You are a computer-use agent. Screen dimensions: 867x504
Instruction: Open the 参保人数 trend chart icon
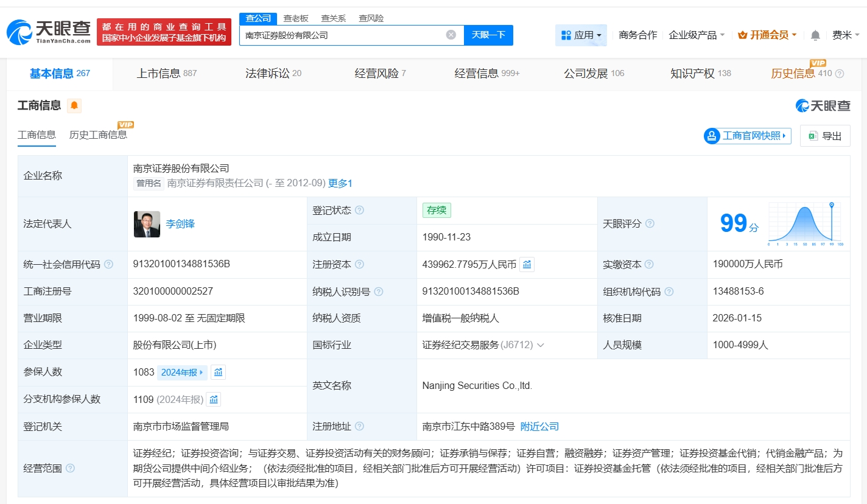[218, 372]
